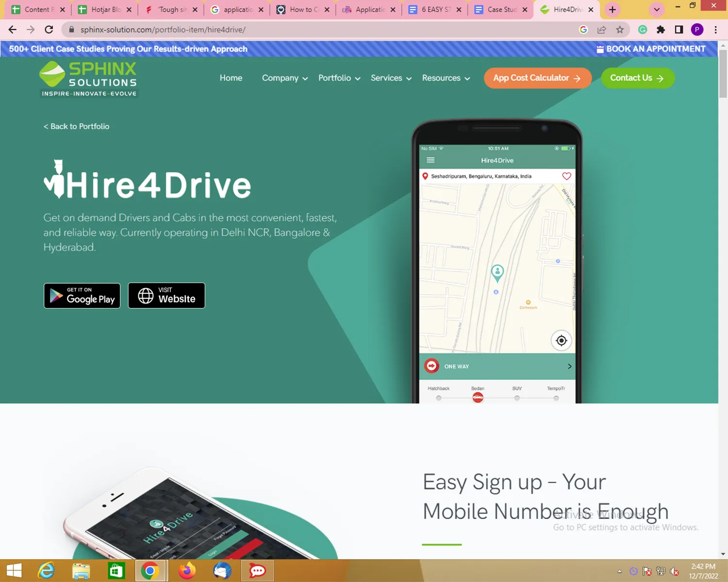Image resolution: width=728 pixels, height=582 pixels.
Task: Close the Case Stud tab
Action: coord(525,9)
